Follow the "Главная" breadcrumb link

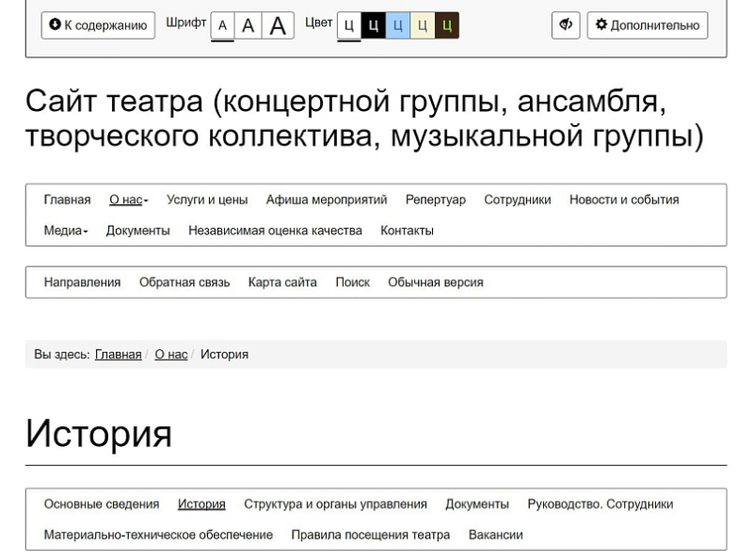coord(118,355)
